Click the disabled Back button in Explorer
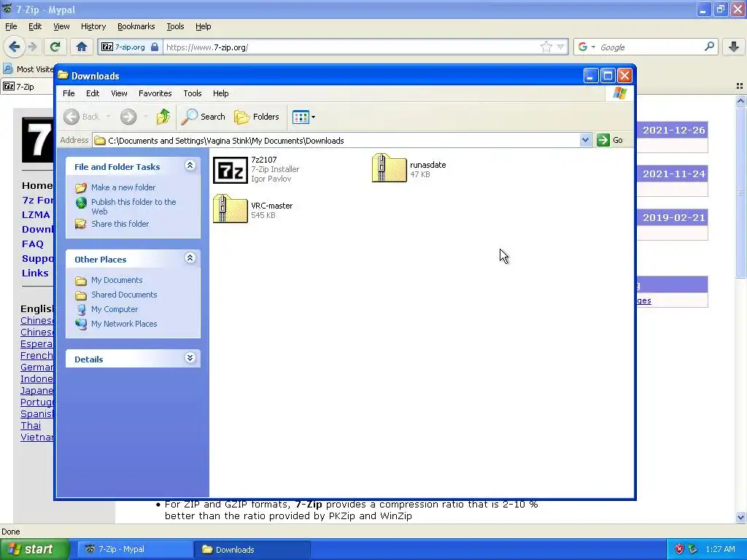747x560 pixels. [82, 117]
